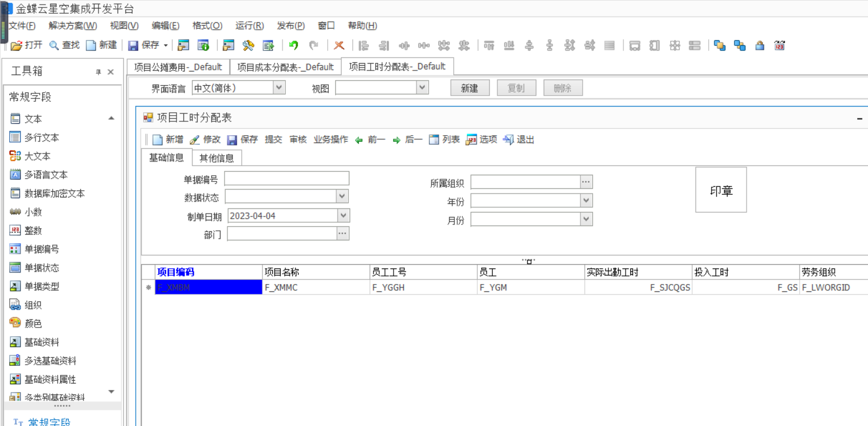The image size is (868, 426).
Task: Click the bring to front icon
Action: tap(720, 45)
